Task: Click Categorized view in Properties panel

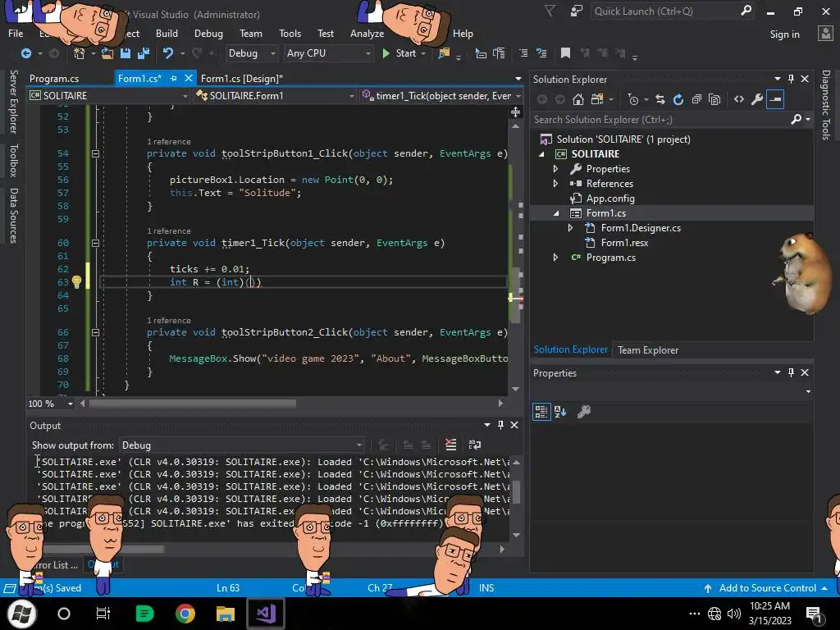Action: coord(541,412)
